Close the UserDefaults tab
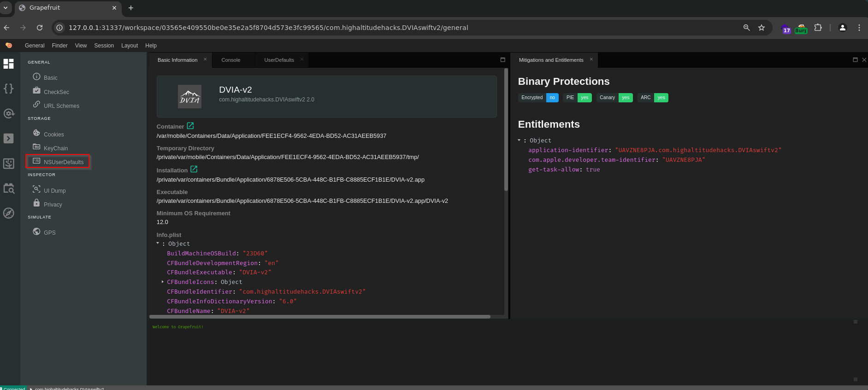Viewport: 868px width, 390px height. click(302, 59)
